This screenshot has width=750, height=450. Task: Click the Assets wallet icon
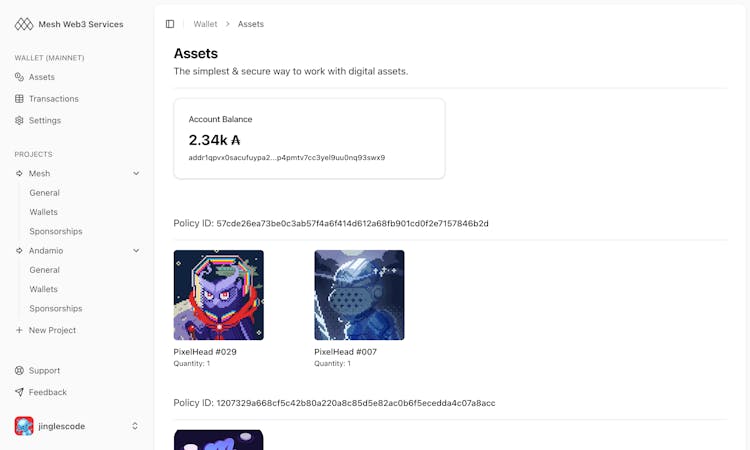(19, 77)
